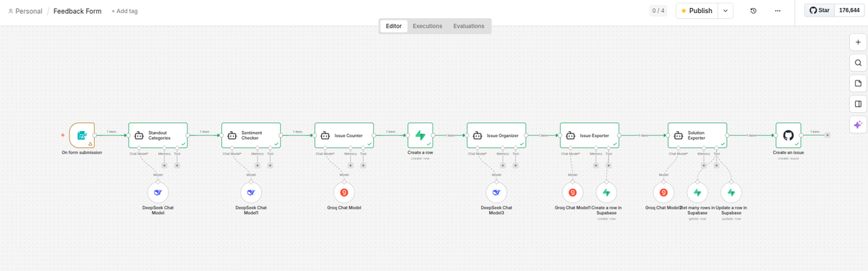Screen dimensions: 868x271
Task: Add a node with the plus sidebar button
Action: 858,42
